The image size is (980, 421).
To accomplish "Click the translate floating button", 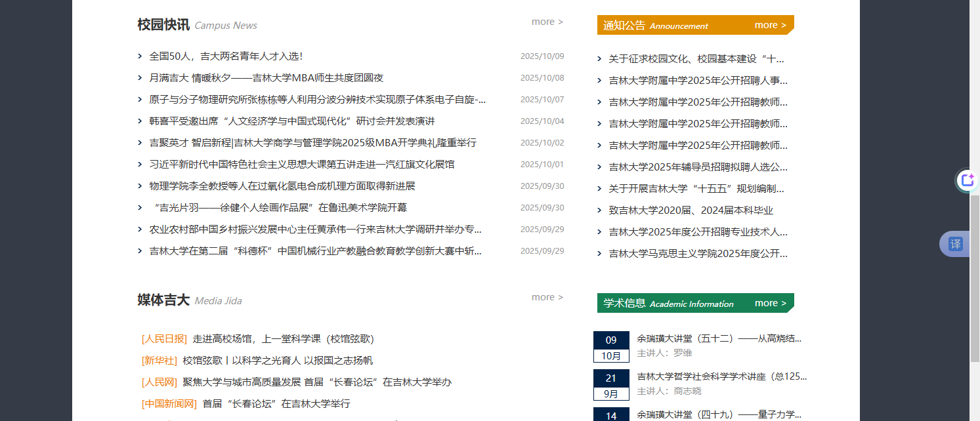I will coord(956,244).
